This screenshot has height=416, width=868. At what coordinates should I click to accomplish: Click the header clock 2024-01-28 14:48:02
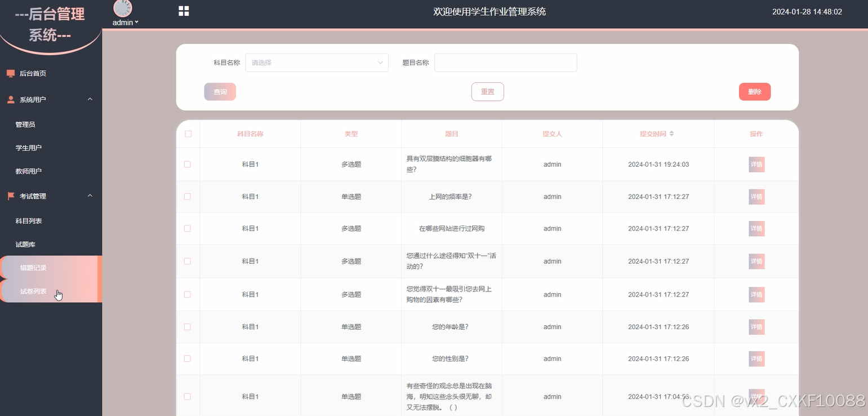pyautogui.click(x=807, y=12)
